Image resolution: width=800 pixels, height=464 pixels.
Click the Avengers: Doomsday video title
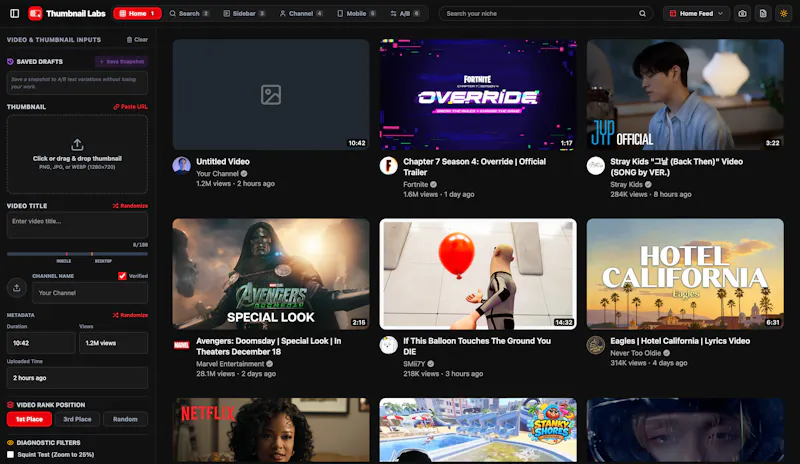coord(268,346)
